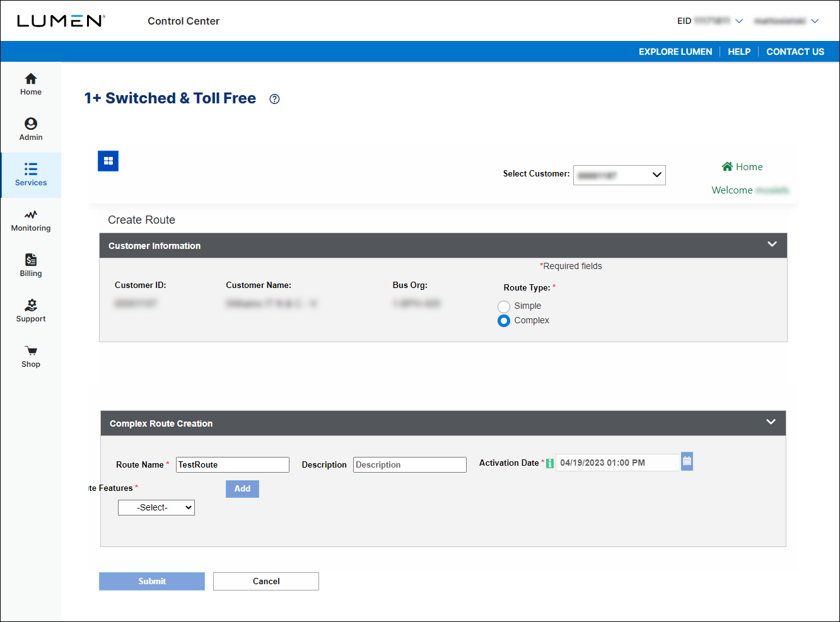Click the help icon beside the page title

tap(274, 99)
